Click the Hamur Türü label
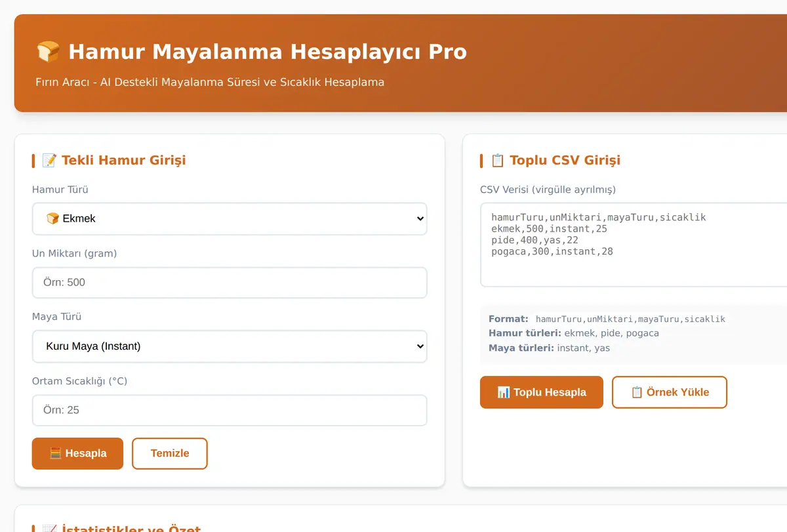The image size is (787, 532). pos(60,190)
